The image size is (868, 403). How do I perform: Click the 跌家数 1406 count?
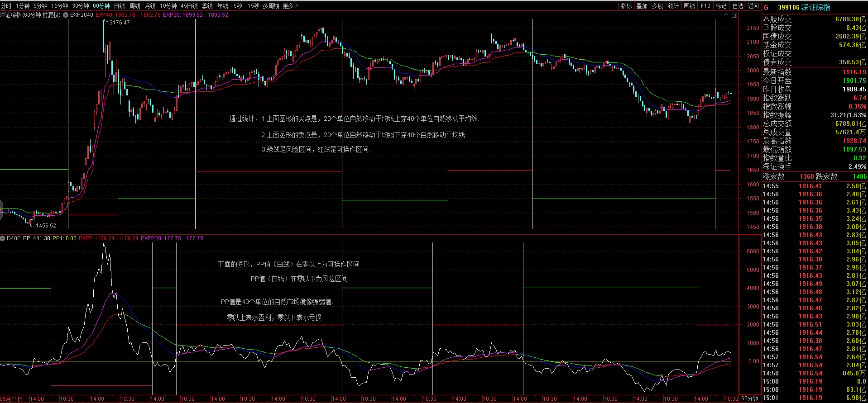coord(859,176)
